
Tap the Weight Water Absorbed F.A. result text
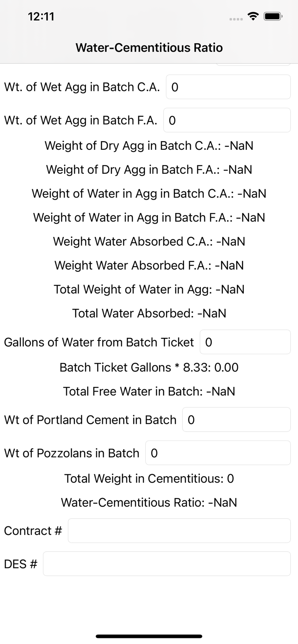click(x=149, y=265)
